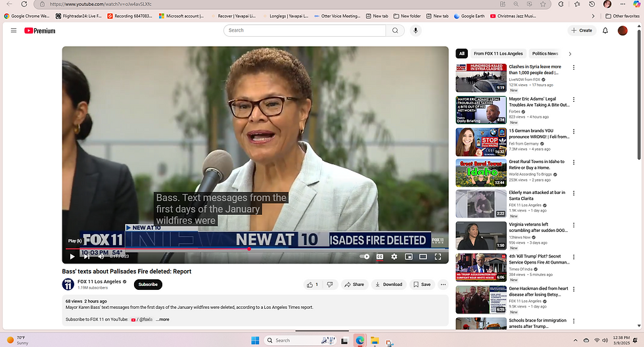Image resolution: width=644 pixels, height=347 pixels.
Task: Select Politics News chip
Action: click(545, 53)
